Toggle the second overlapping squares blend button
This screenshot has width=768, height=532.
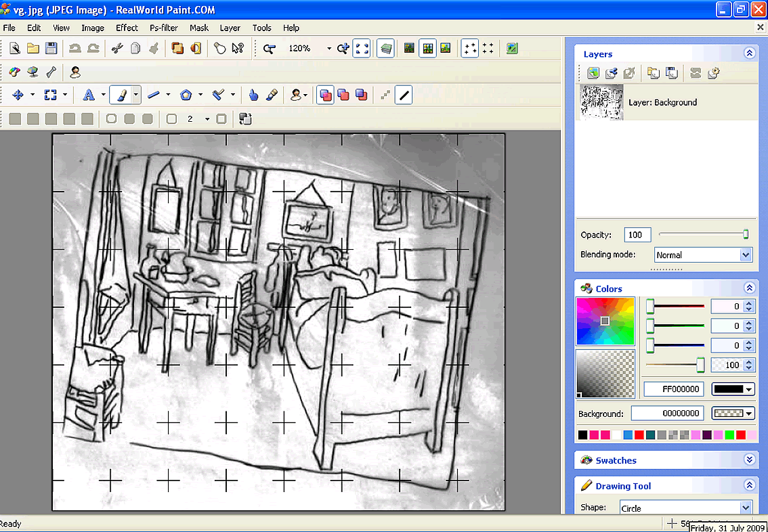343,95
